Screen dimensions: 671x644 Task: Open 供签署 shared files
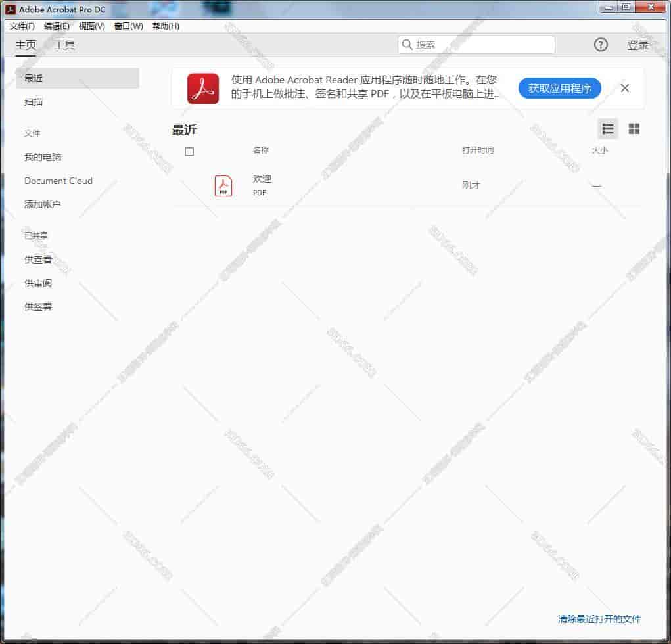(x=38, y=306)
